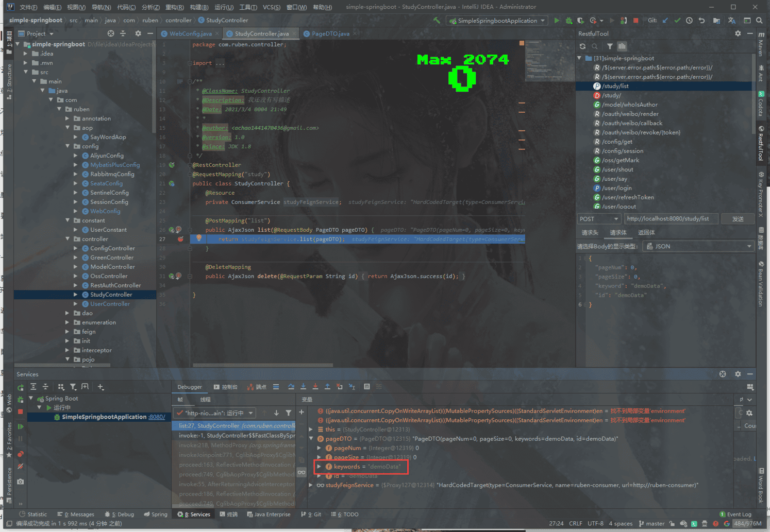This screenshot has width=770, height=532.
Task: Refresh the RestfulTool endpoint list
Action: point(583,46)
